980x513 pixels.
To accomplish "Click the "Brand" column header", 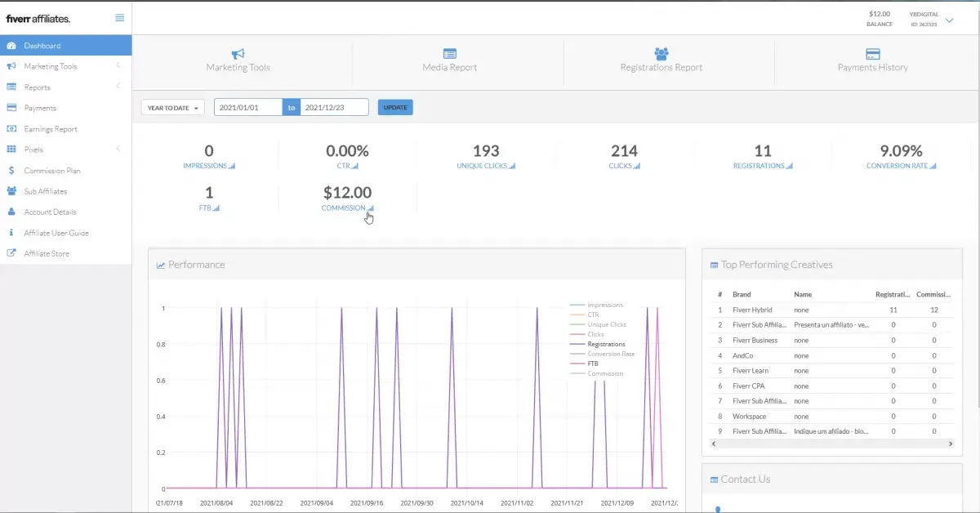I will click(x=742, y=294).
